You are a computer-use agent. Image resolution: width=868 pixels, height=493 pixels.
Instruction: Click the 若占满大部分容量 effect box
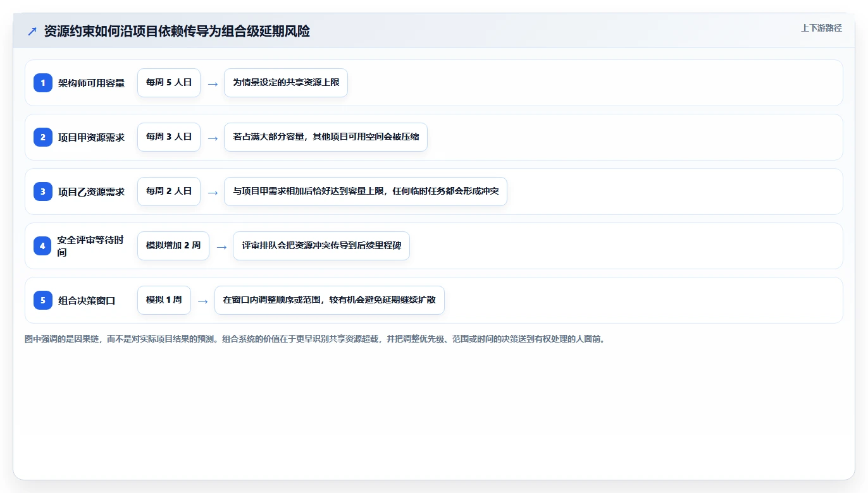pyautogui.click(x=326, y=137)
